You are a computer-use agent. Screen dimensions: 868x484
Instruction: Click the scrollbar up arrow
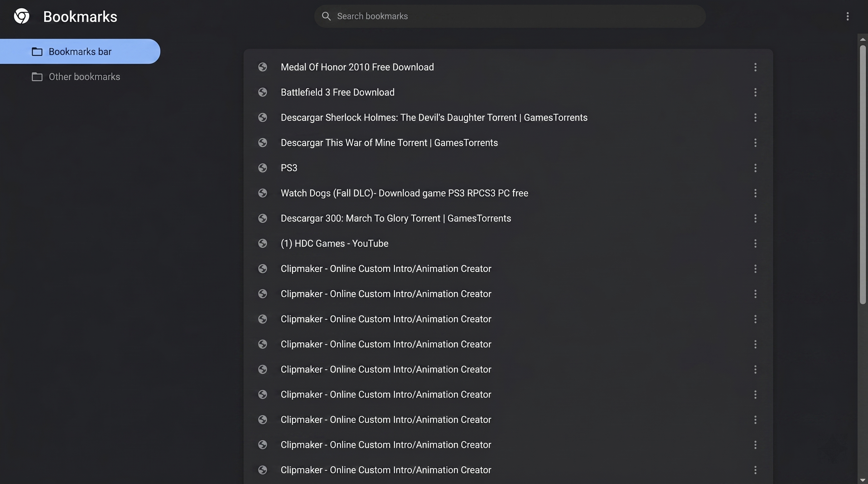click(863, 39)
